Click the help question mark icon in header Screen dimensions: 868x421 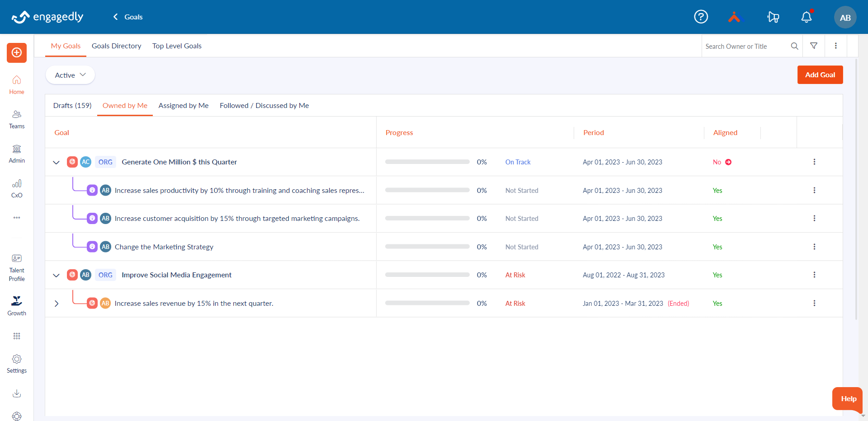point(701,17)
